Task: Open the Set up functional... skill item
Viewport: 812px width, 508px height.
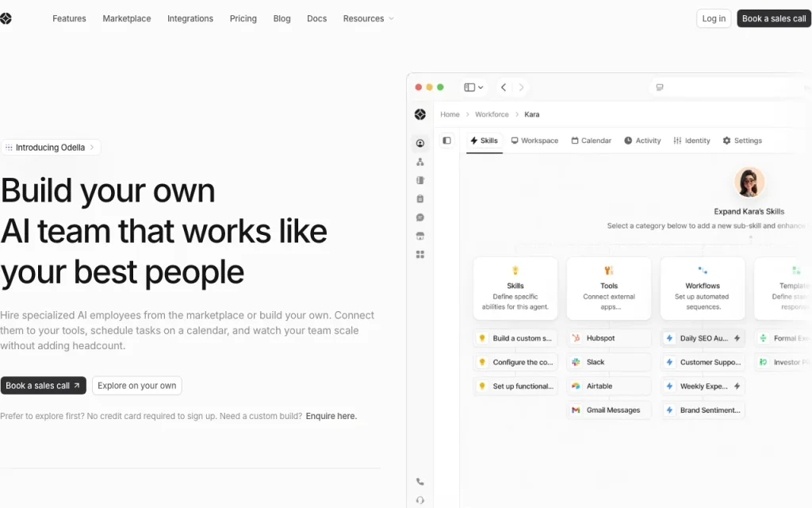Action: [x=515, y=387]
